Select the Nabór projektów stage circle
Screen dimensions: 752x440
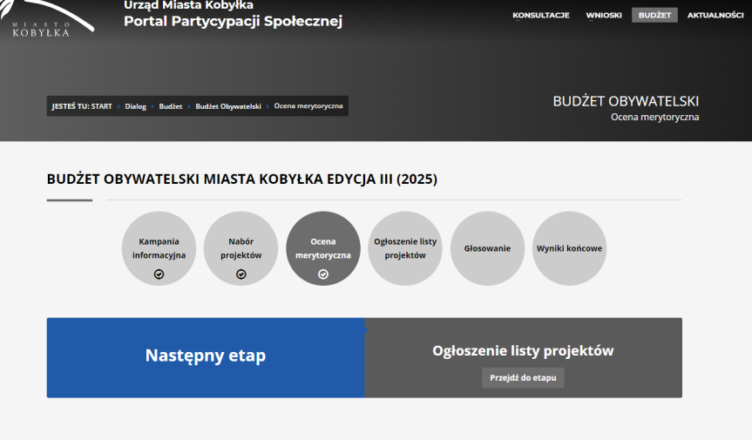[x=241, y=248]
